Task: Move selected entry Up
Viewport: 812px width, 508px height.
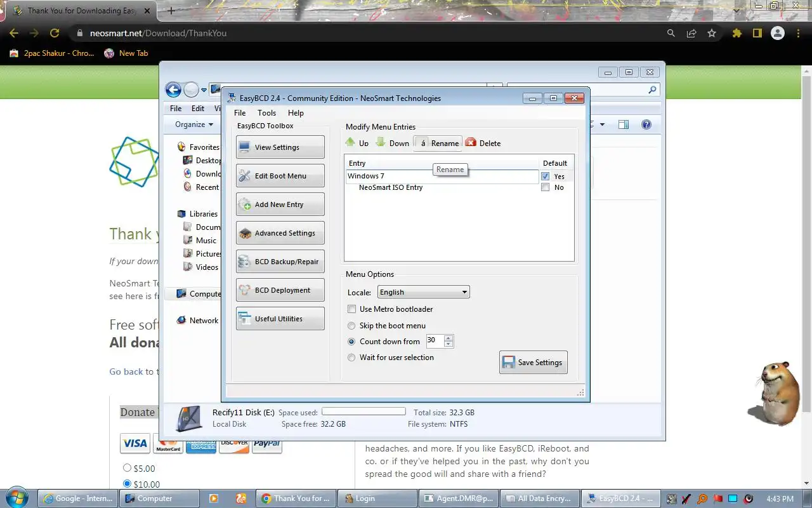Action: coord(357,143)
